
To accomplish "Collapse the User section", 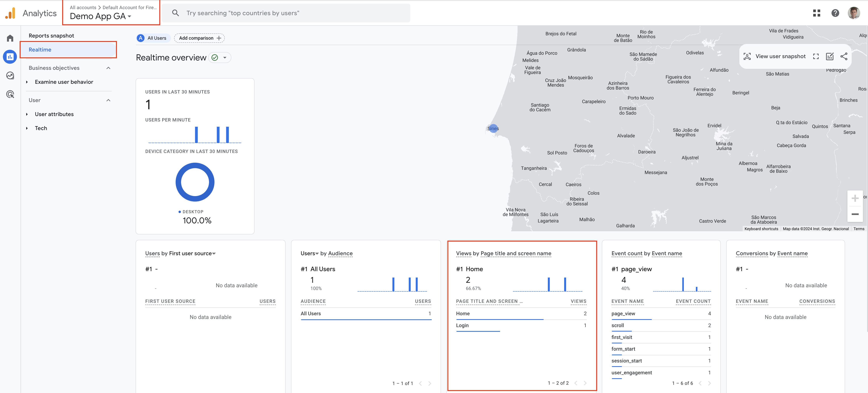I will (x=108, y=100).
